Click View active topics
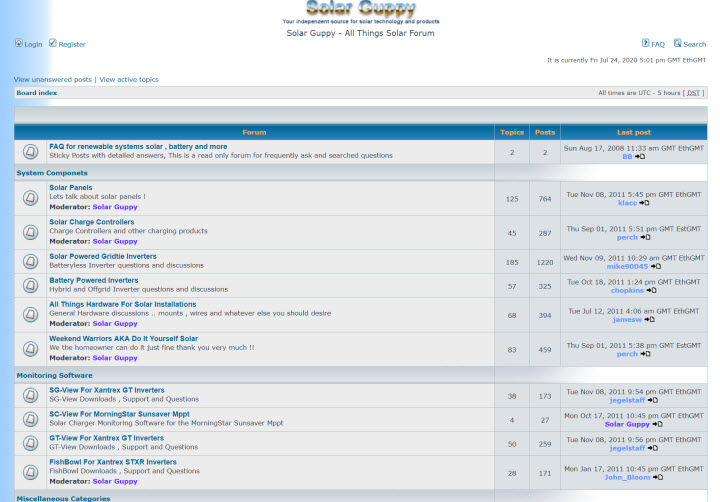Viewport: 720px width, 502px height. [129, 79]
